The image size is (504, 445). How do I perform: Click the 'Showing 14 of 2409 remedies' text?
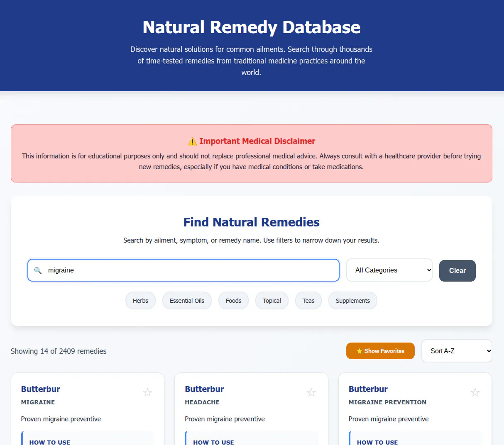click(59, 351)
